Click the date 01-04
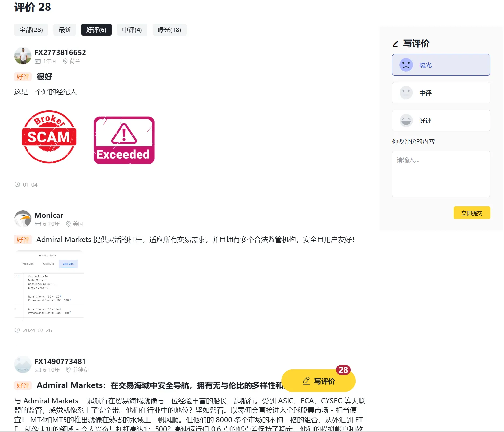This screenshot has height=432, width=504. click(x=30, y=185)
